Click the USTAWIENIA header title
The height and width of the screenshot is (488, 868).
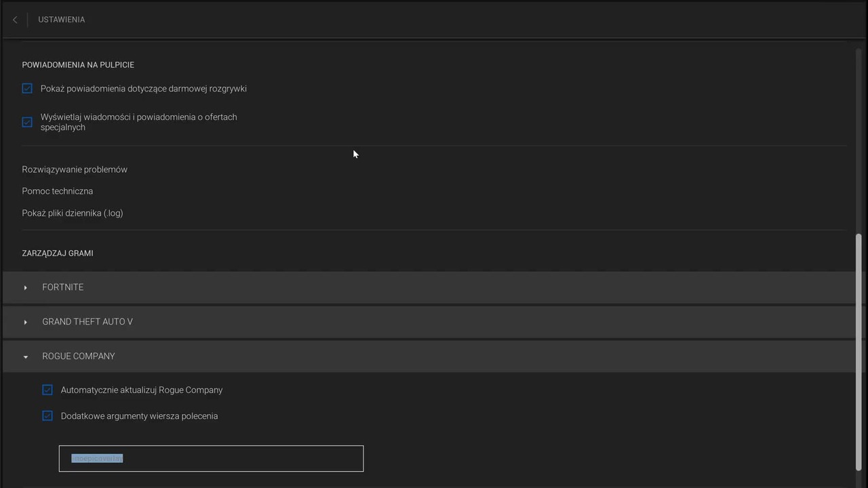[62, 20]
